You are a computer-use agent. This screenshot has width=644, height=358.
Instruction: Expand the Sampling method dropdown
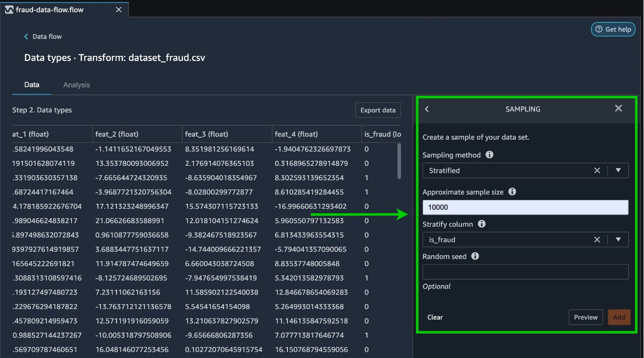click(618, 170)
